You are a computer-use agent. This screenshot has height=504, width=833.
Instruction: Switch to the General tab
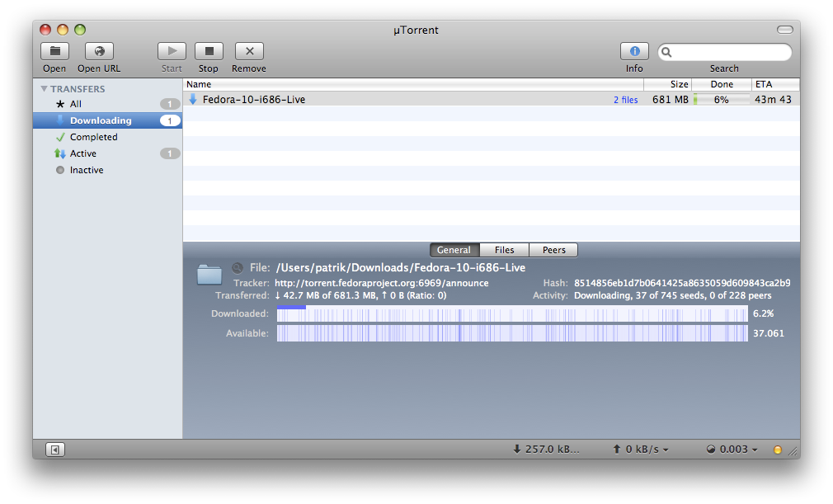pos(454,250)
